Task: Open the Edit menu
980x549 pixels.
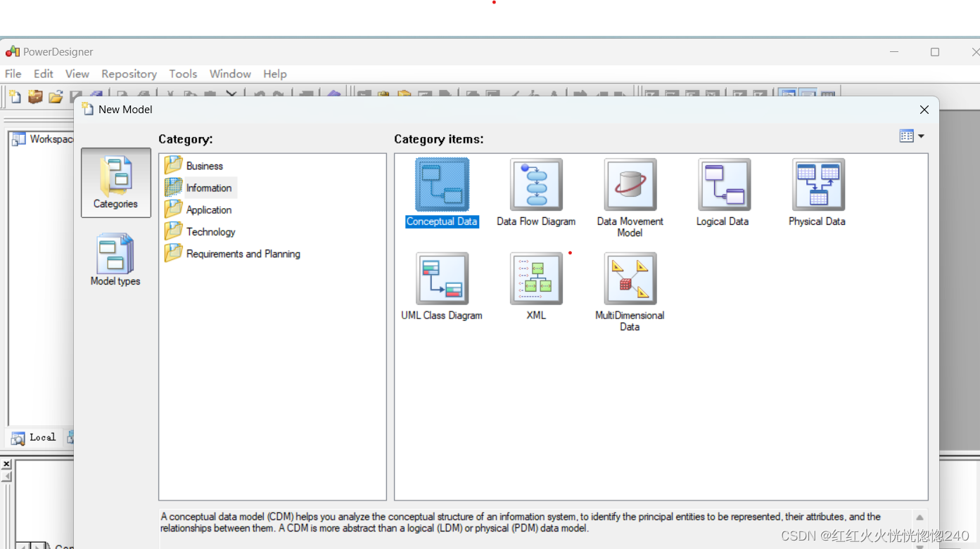Action: click(44, 74)
